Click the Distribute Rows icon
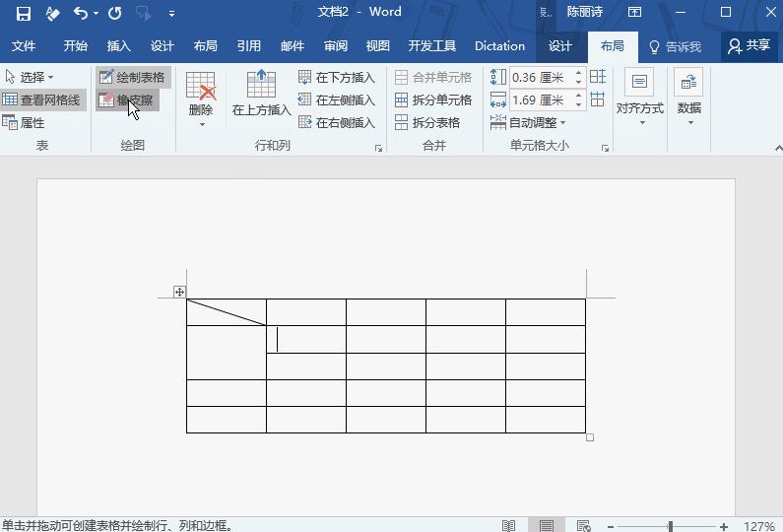 coord(597,77)
